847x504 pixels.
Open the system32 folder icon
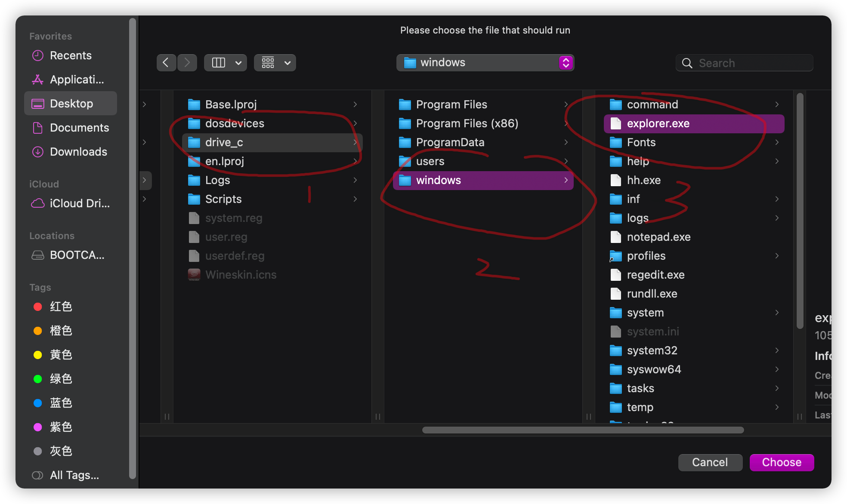pyautogui.click(x=616, y=350)
